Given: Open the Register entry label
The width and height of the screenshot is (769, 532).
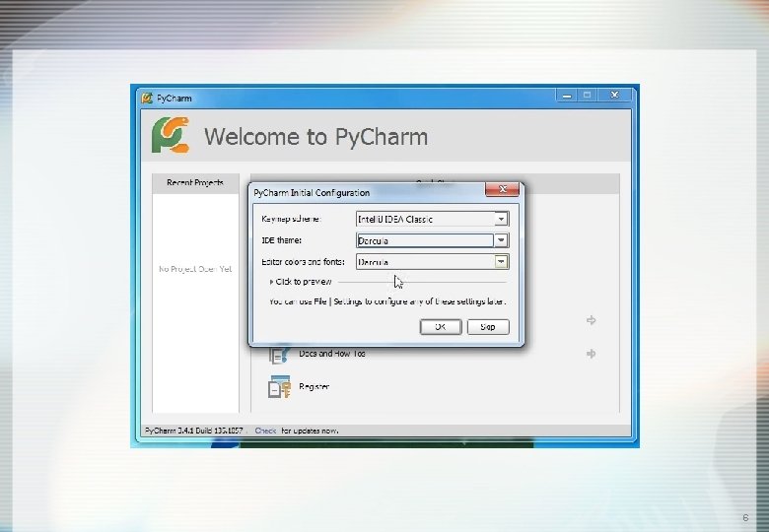Looking at the screenshot, I should 314,386.
